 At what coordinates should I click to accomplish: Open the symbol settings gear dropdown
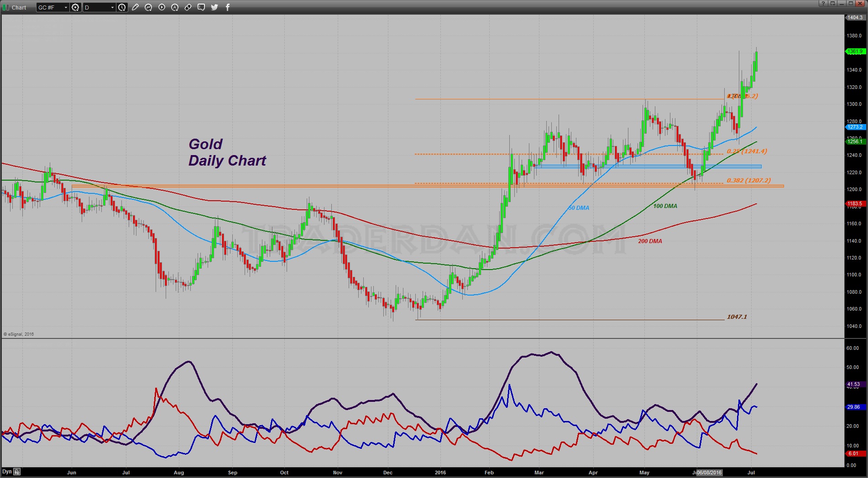coord(76,7)
